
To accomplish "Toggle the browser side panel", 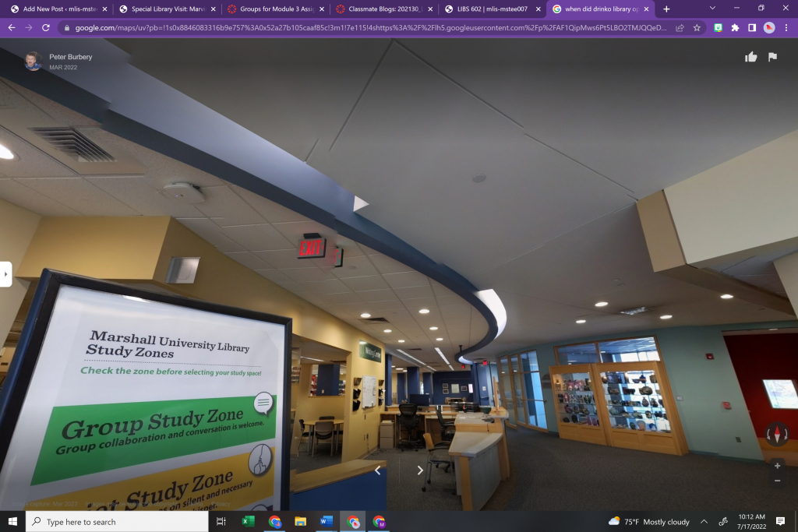I will tap(752, 28).
